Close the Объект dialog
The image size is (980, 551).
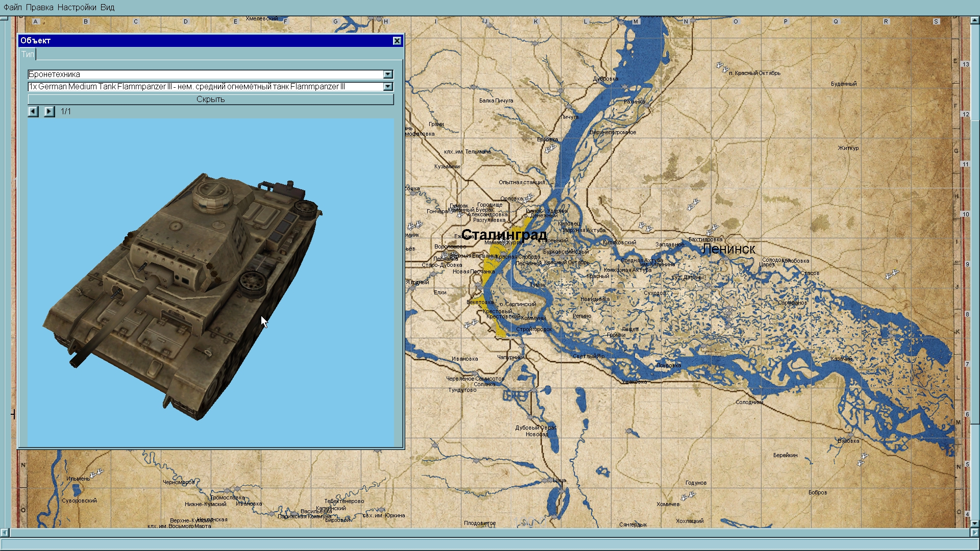pos(397,41)
